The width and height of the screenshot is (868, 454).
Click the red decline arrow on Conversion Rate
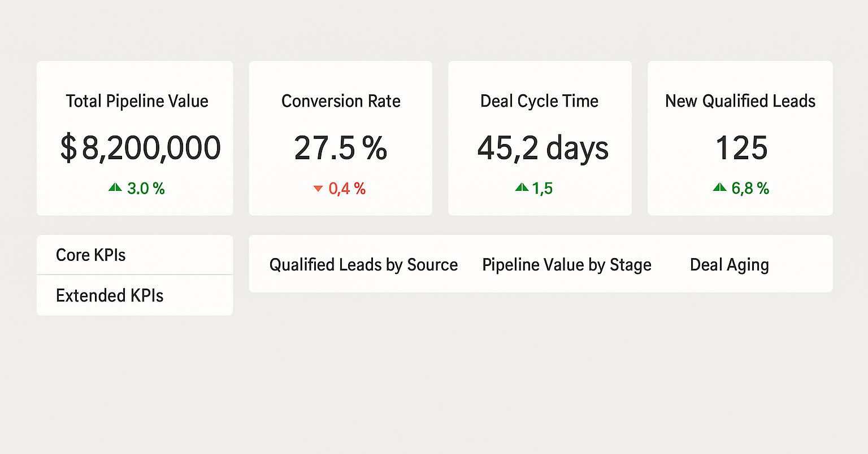318,188
